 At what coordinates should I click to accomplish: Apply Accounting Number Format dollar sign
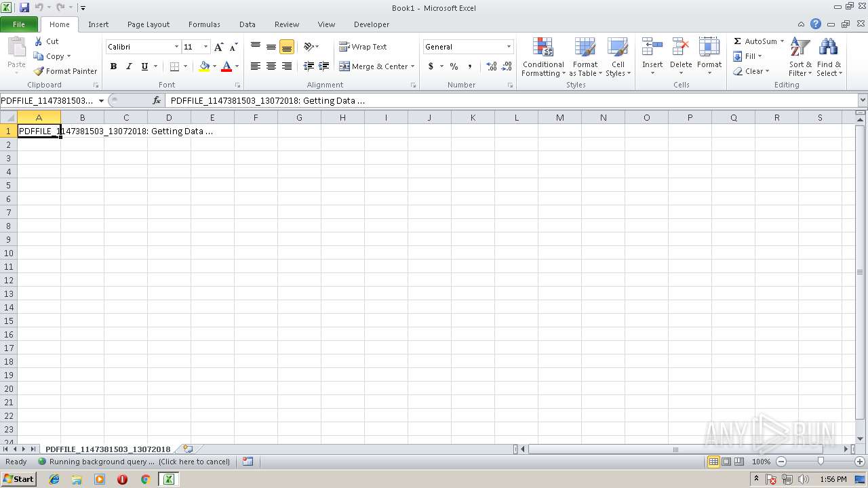point(431,66)
